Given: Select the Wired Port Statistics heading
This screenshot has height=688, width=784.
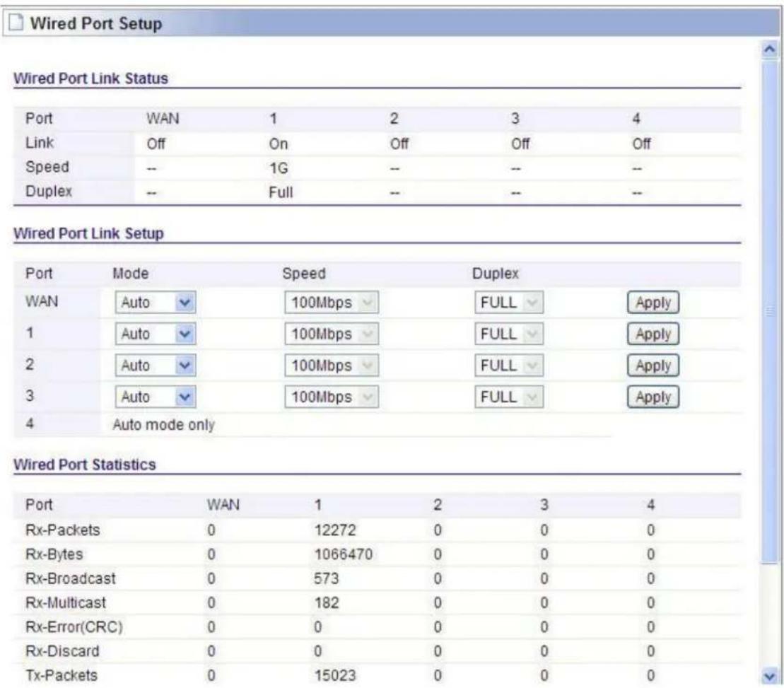Looking at the screenshot, I should pyautogui.click(x=85, y=465).
